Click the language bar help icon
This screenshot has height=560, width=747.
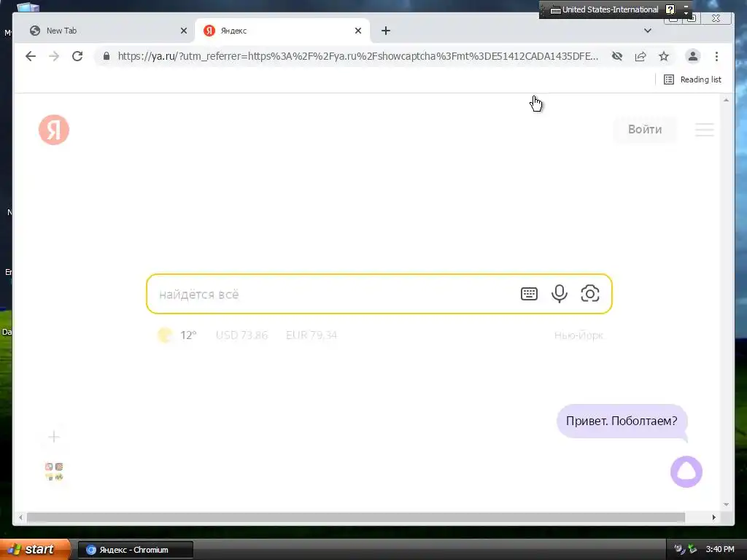pyautogui.click(x=670, y=9)
